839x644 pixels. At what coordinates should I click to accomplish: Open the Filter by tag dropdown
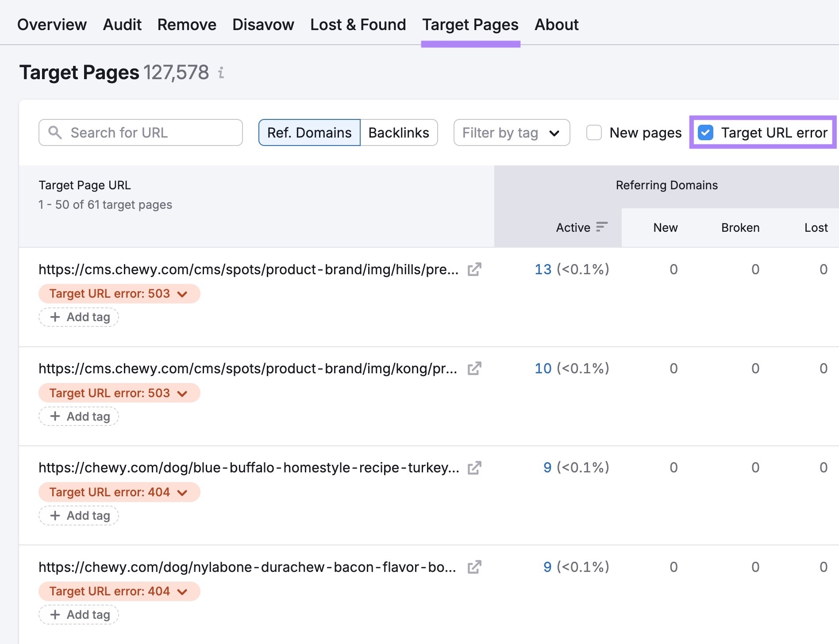[511, 132]
